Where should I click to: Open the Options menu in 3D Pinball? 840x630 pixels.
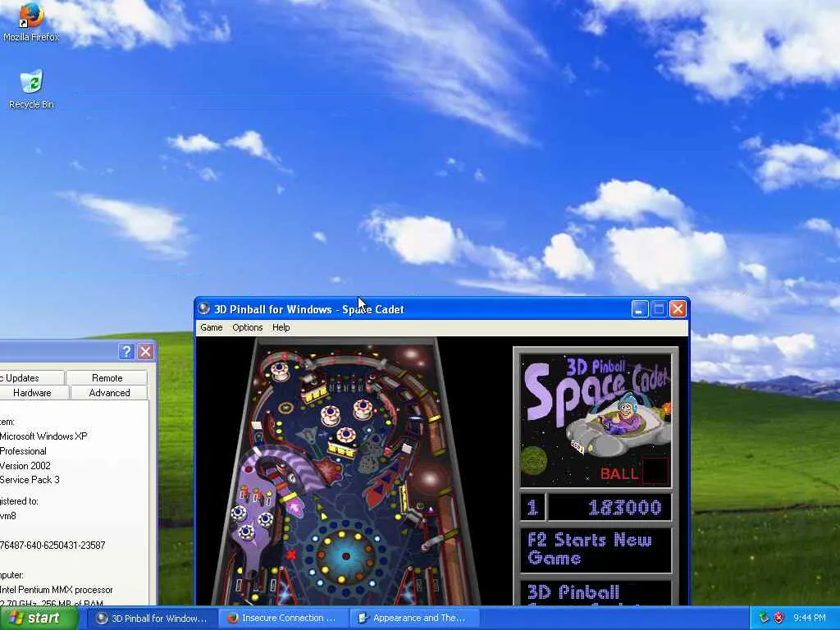248,327
